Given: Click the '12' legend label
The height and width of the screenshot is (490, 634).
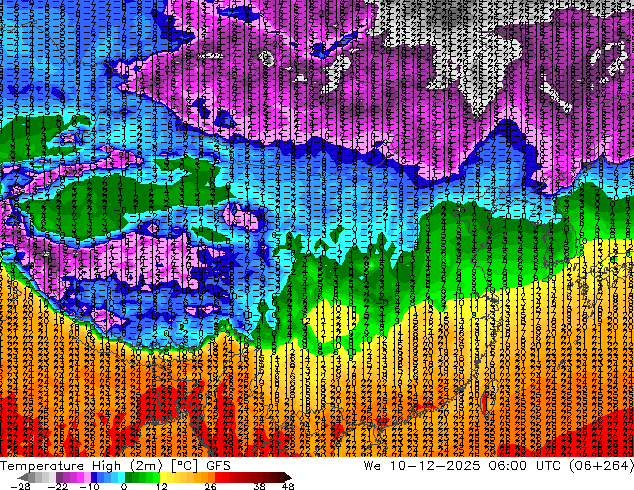Looking at the screenshot, I should 162,486.
